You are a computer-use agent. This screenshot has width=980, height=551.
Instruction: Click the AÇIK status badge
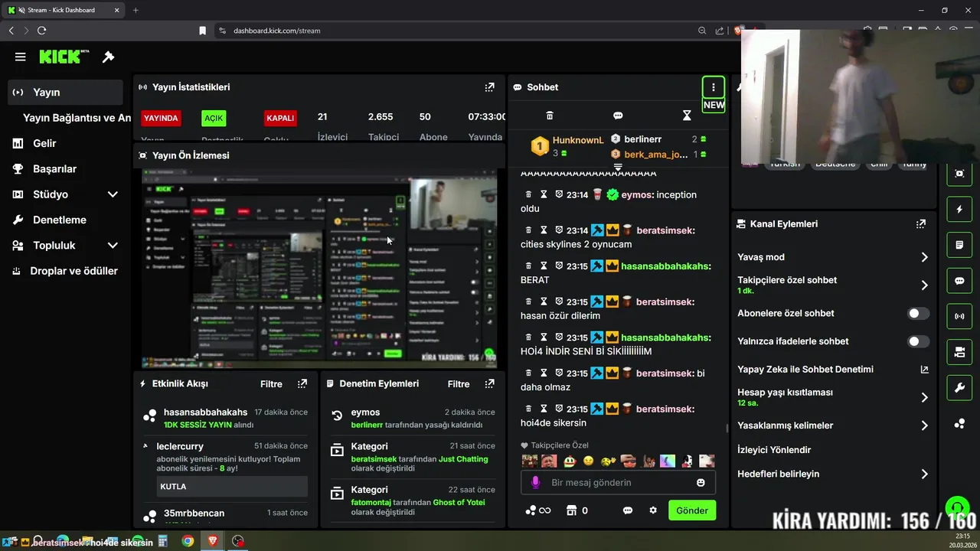(x=214, y=118)
